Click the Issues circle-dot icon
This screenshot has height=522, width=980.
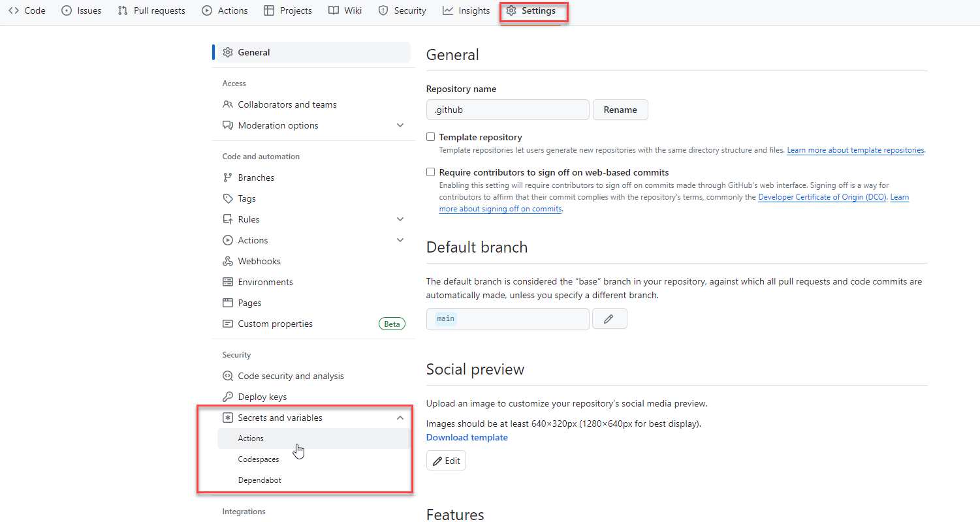67,10
